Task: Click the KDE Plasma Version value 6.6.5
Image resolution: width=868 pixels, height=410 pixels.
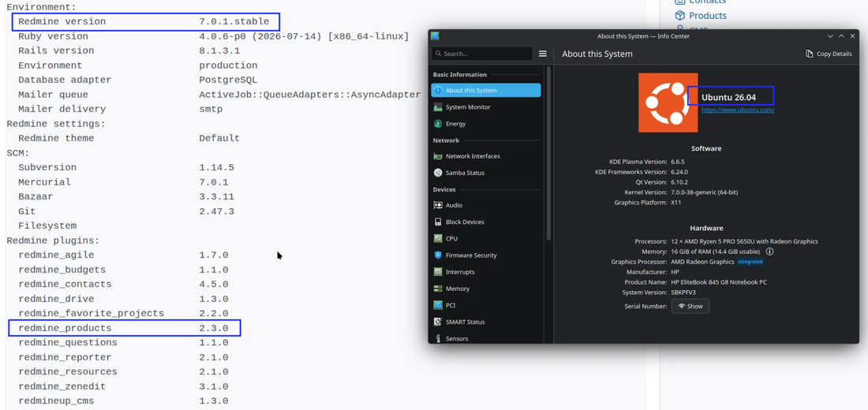Action: [679, 162]
